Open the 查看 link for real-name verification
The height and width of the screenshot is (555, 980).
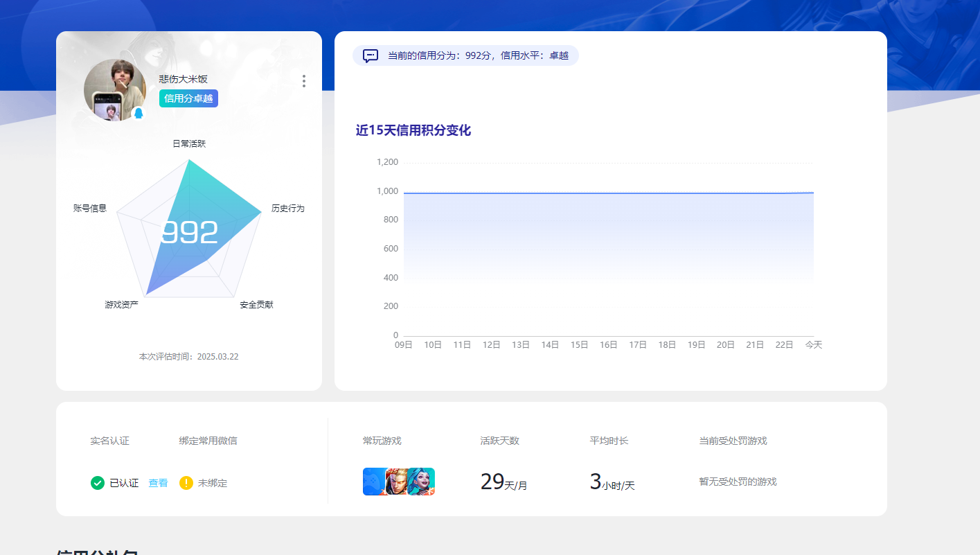158,483
